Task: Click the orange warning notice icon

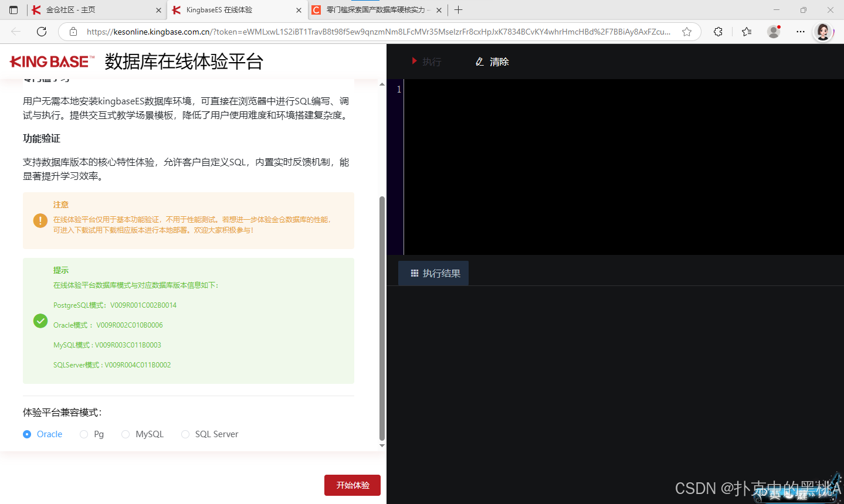Action: [40, 220]
